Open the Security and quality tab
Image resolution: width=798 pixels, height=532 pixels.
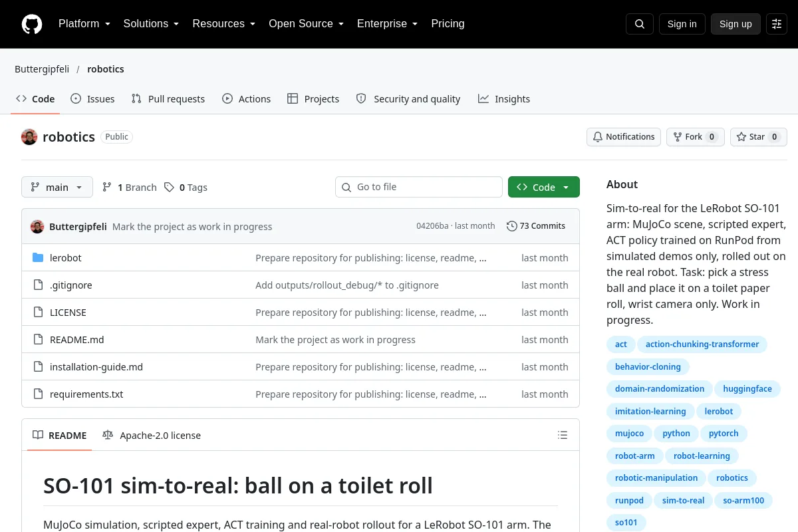pyautogui.click(x=408, y=99)
